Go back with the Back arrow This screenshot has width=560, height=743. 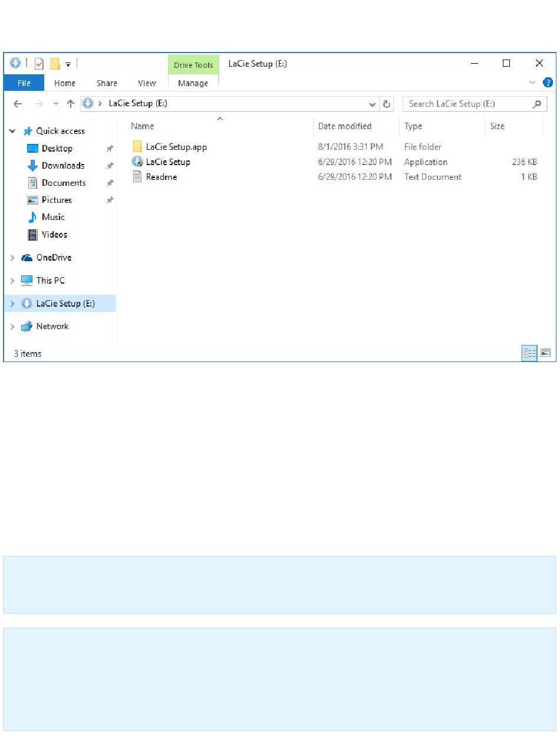[18, 104]
